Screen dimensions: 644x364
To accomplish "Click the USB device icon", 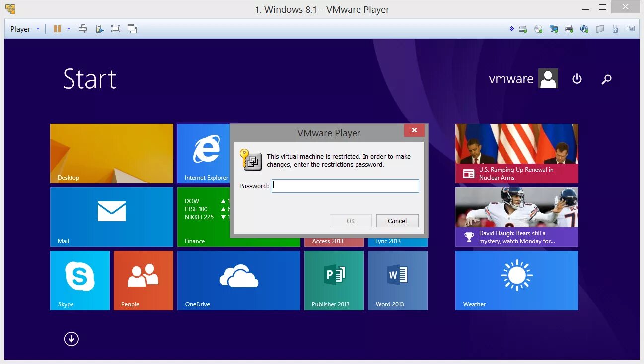I will pos(615,29).
